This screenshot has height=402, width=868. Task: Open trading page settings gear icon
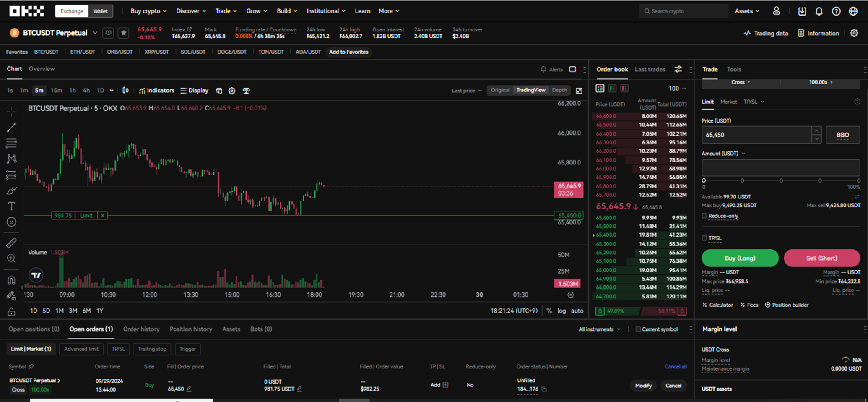point(854,33)
